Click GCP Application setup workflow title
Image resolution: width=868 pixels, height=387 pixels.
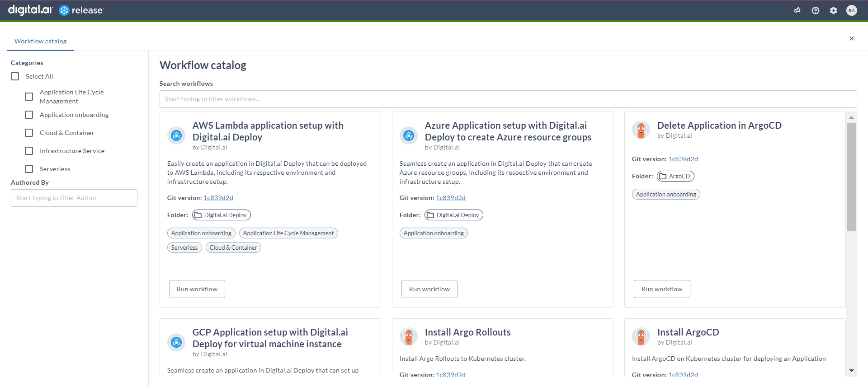click(270, 338)
